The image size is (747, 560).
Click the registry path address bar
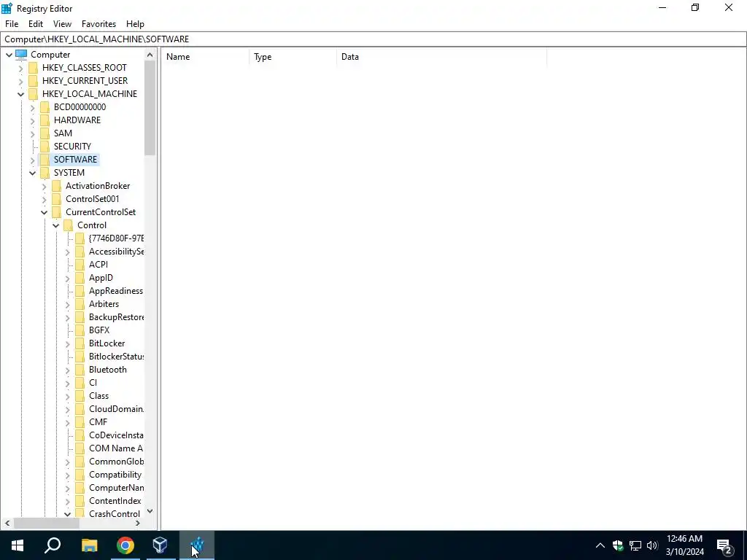[x=373, y=39]
